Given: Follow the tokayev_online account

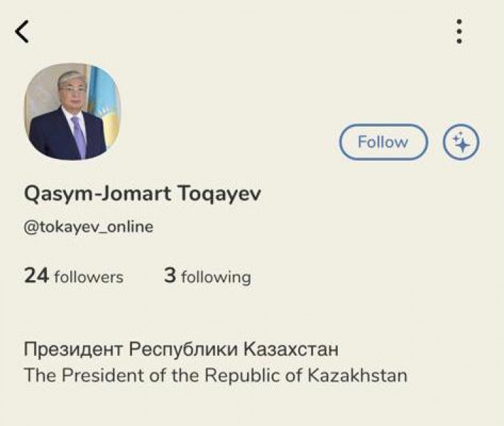Looking at the screenshot, I should click(383, 142).
